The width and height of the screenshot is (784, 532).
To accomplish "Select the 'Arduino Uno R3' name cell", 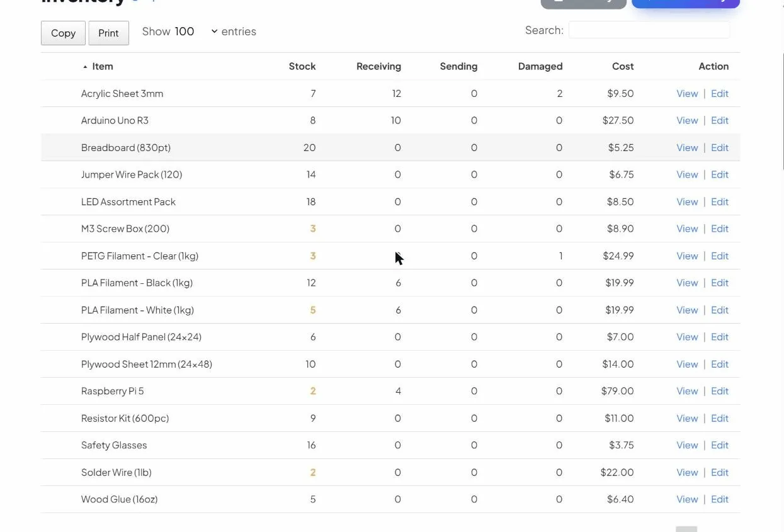I will point(115,120).
